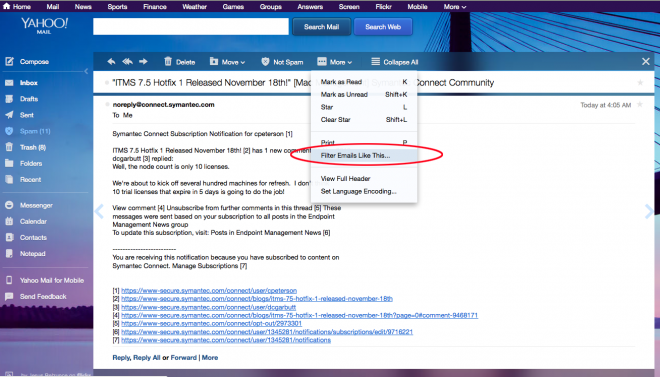Open Flickr in top navigation bar
Viewport: 660px width, 377px height.
pos(383,7)
